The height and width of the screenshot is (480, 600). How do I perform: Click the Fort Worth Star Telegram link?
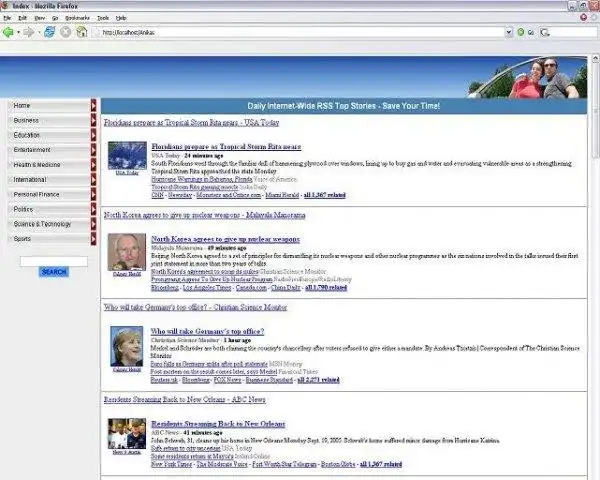point(284,464)
